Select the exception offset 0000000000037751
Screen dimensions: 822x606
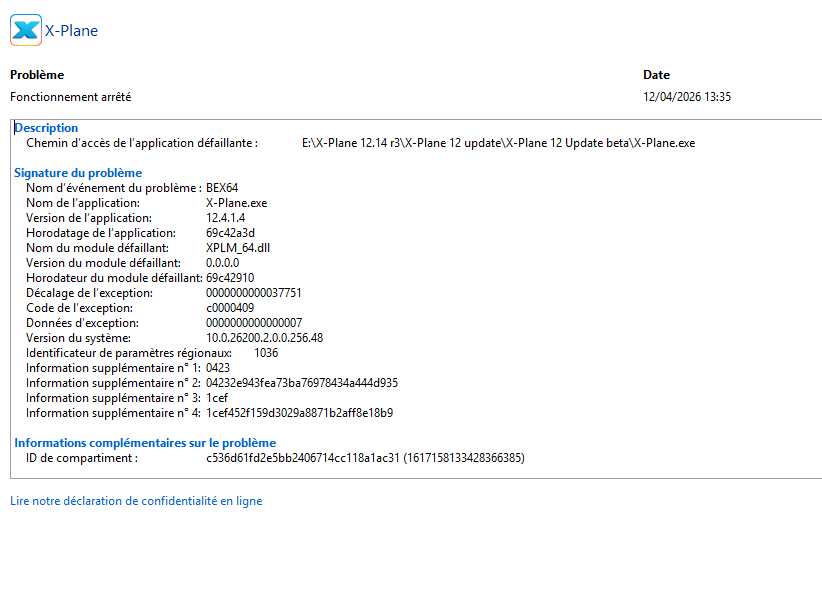(x=254, y=293)
